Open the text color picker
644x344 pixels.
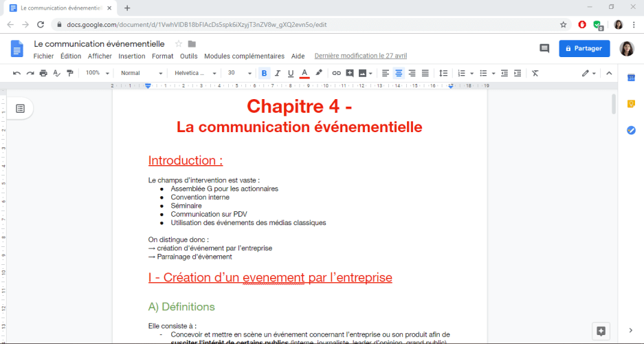pos(304,73)
